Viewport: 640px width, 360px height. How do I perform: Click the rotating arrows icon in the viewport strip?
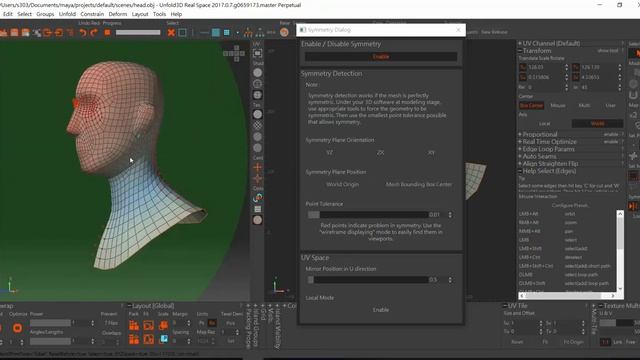pyautogui.click(x=258, y=198)
